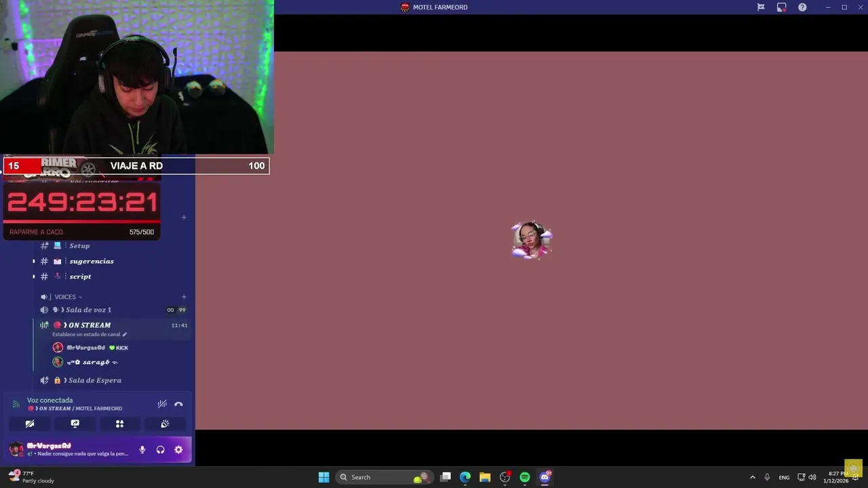
Task: Click the streamed user avatar in center
Action: 532,240
